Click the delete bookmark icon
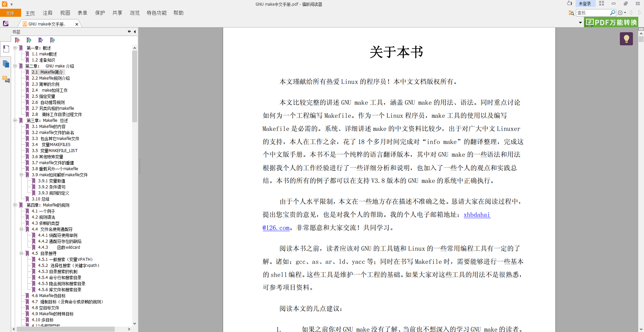Viewport: 644px width, 332px height. click(x=17, y=40)
